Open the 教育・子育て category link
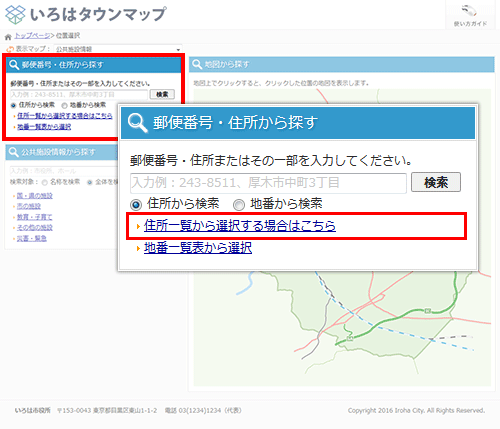This screenshot has height=429, width=500. 35,217
